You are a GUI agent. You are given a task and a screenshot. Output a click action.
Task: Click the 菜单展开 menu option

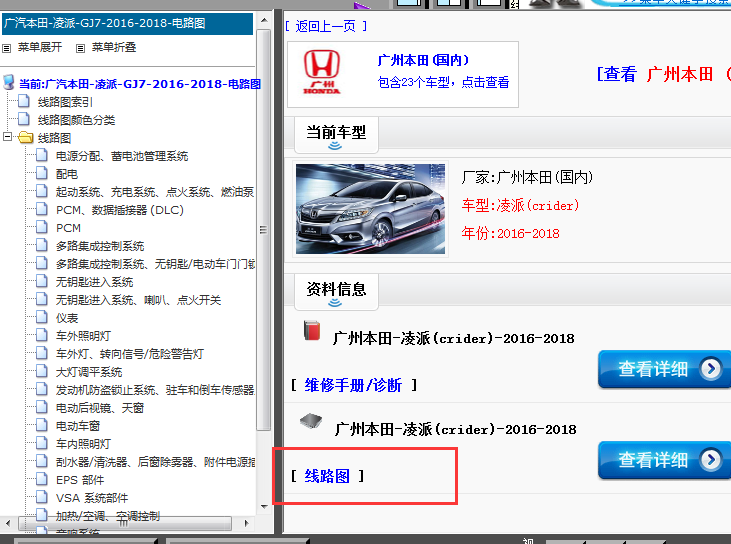pyautogui.click(x=40, y=48)
